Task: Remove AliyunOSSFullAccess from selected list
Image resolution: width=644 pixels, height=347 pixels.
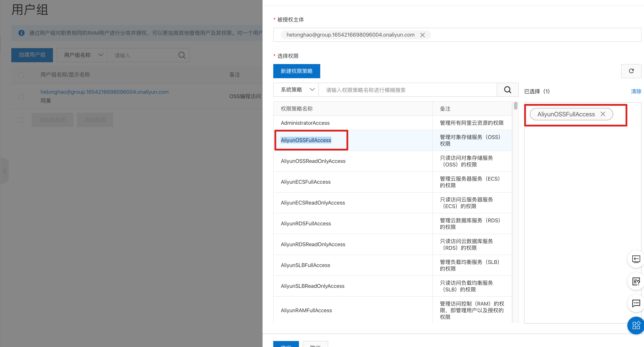Action: tap(603, 114)
